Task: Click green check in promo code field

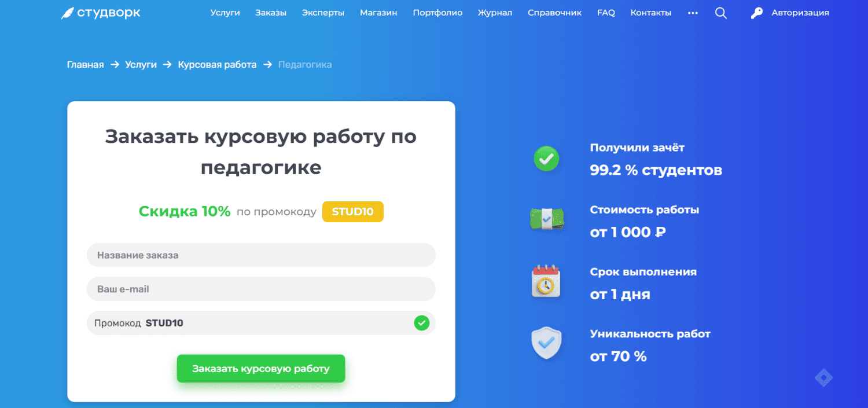Action: (422, 323)
